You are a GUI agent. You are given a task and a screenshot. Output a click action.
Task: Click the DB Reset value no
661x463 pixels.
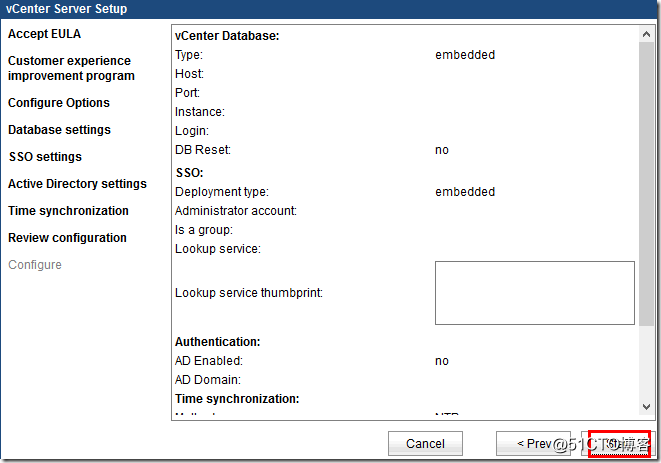[x=442, y=150]
